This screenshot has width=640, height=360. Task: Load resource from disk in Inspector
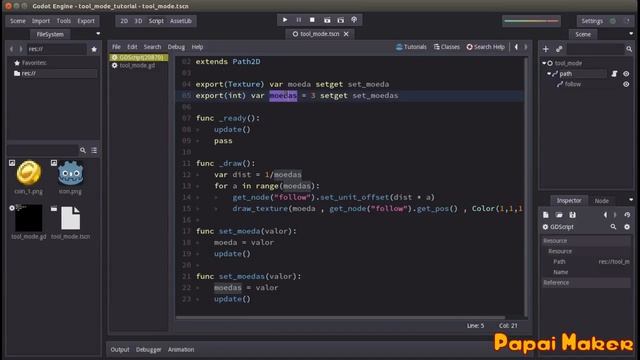pyautogui.click(x=559, y=215)
